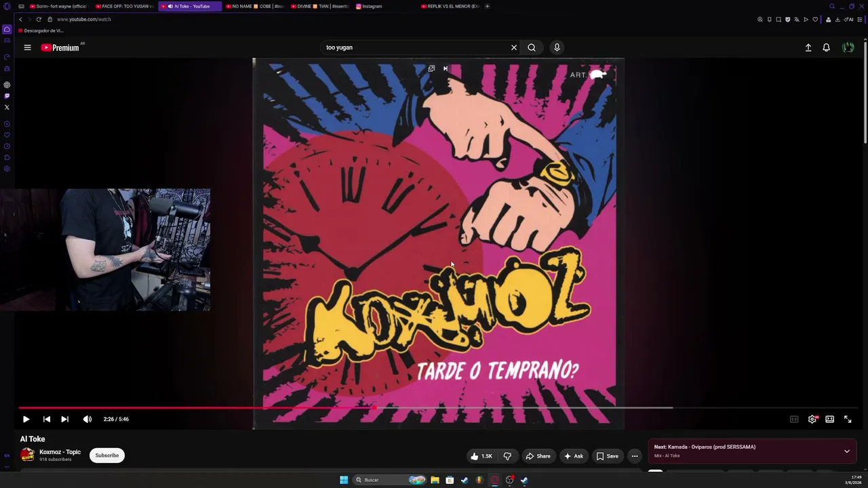Open the YouTube create upload button

[808, 47]
